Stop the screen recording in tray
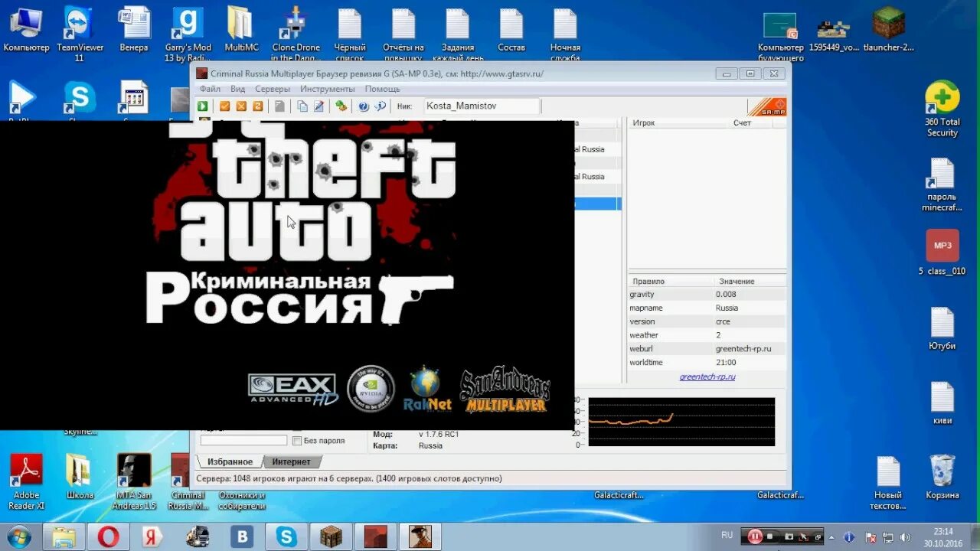The height and width of the screenshot is (551, 980). coord(770,536)
